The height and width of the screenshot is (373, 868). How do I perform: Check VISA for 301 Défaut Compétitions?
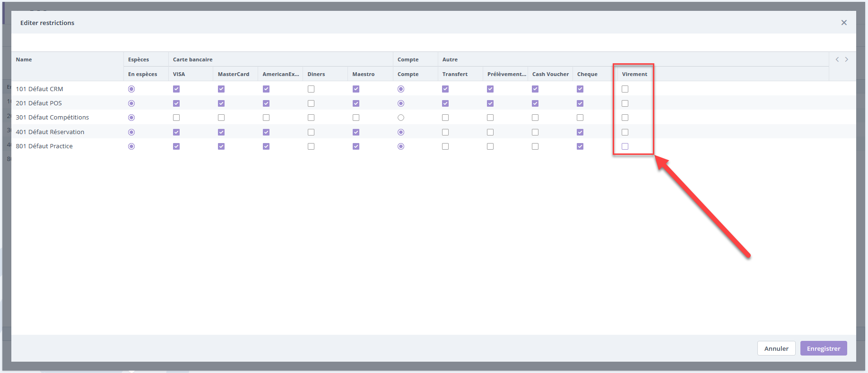tap(176, 118)
